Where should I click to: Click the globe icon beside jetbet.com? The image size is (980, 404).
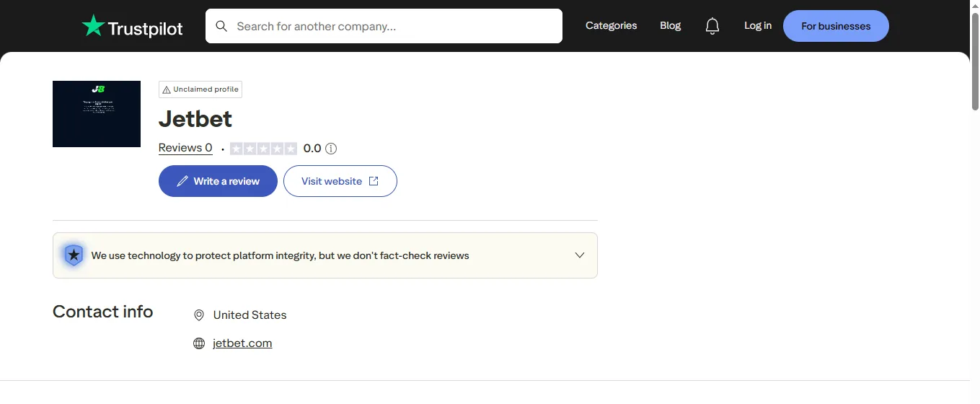click(x=199, y=343)
